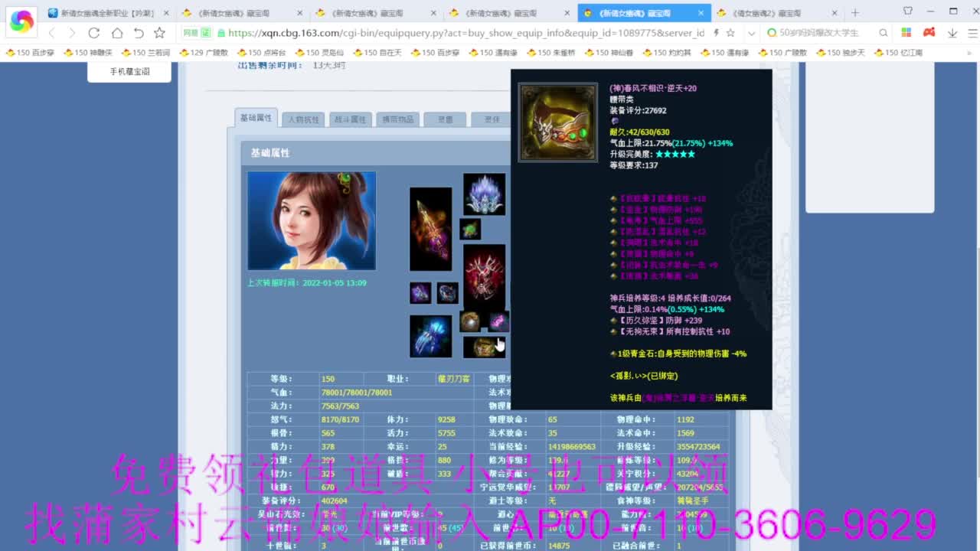Open the red game controller icon
The height and width of the screenshot is (551, 980).
coord(929,33)
